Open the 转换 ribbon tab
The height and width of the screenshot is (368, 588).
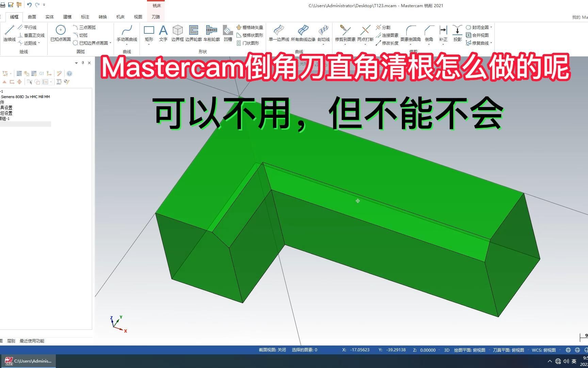103,17
